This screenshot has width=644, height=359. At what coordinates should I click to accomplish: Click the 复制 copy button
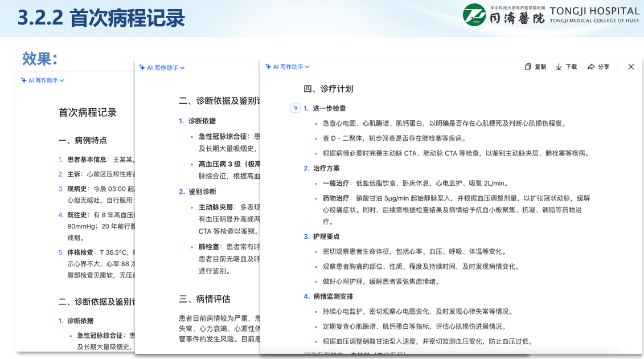tap(536, 67)
